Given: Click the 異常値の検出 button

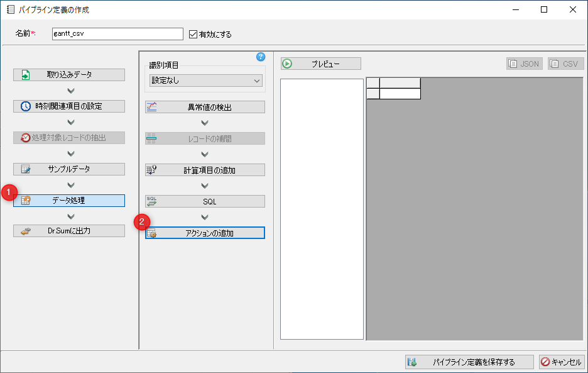Looking at the screenshot, I should [x=205, y=107].
